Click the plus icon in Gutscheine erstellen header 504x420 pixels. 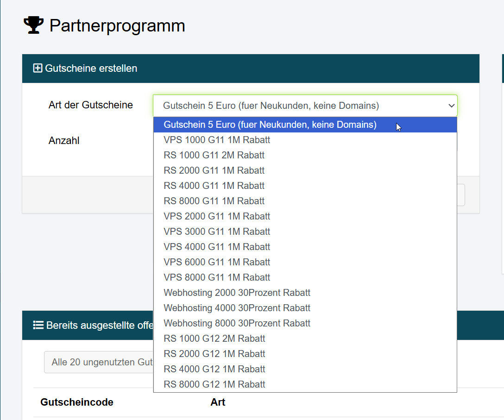(38, 69)
